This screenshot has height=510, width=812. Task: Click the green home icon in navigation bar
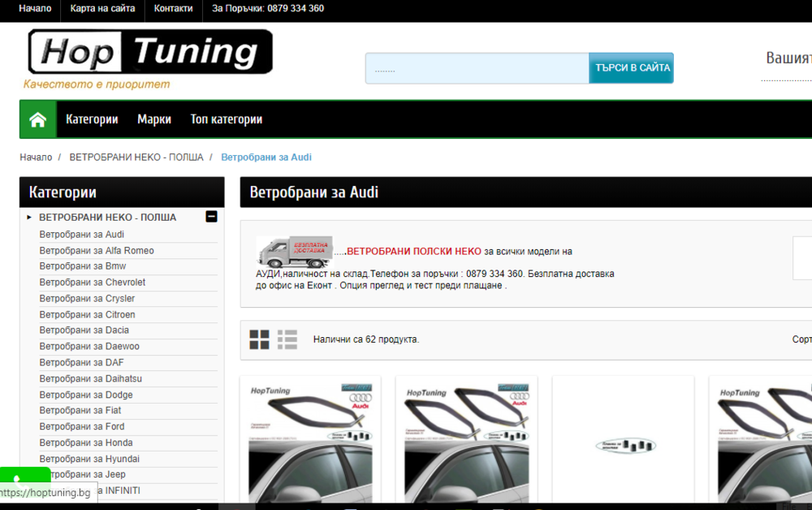(x=38, y=119)
